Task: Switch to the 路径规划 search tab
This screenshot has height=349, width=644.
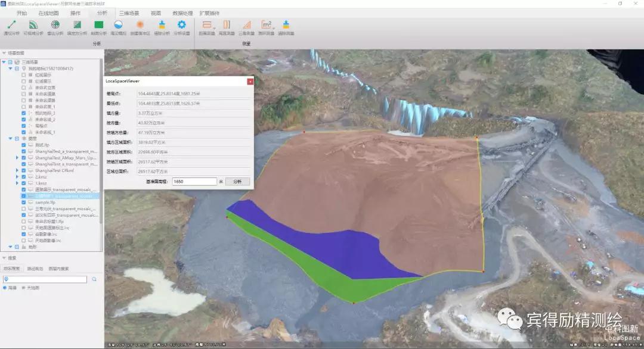Action: point(35,269)
